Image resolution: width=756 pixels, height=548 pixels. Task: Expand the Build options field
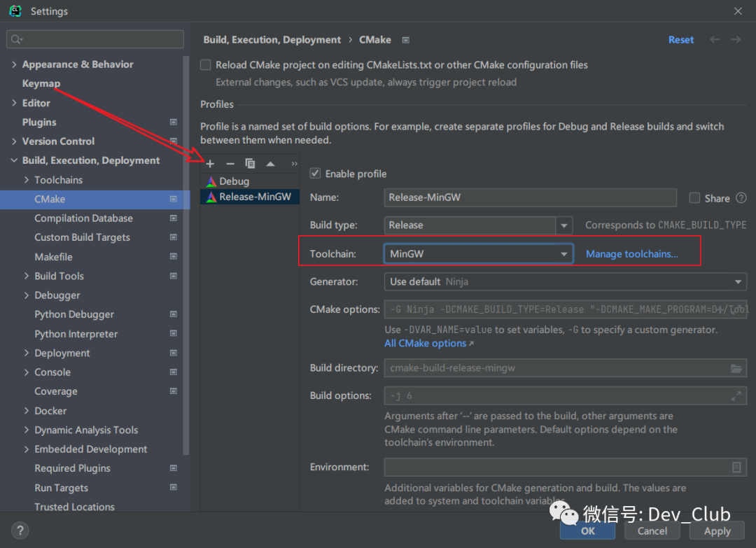[736, 396]
